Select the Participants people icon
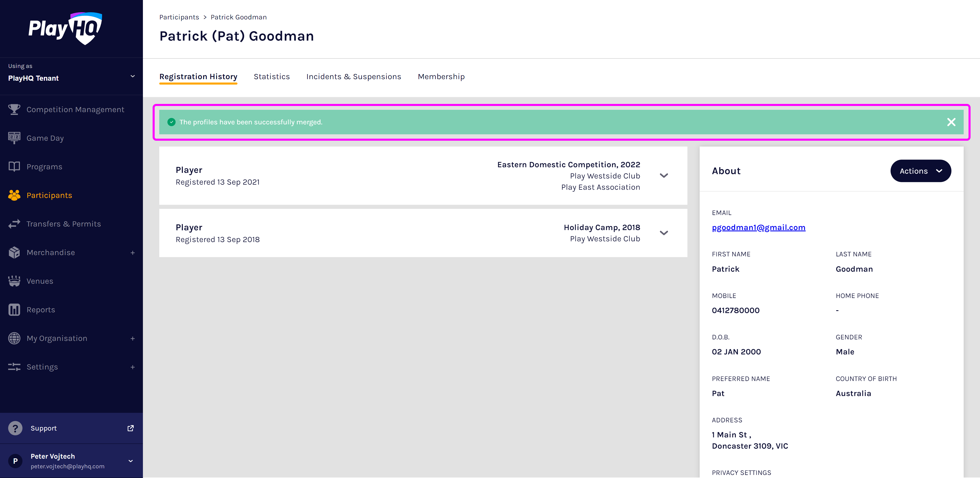Screen dimensions: 980x478 [14, 195]
